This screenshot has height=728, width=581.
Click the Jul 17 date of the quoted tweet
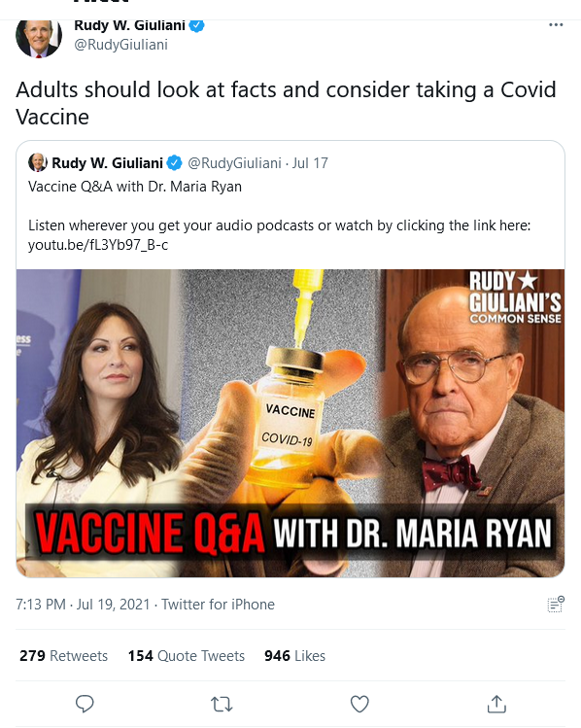310,163
